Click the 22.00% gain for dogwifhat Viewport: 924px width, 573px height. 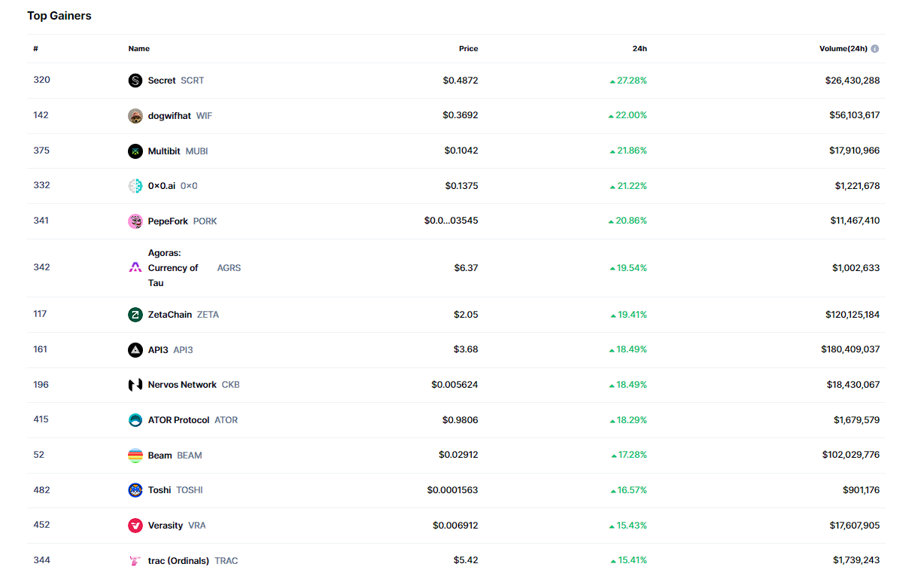[628, 115]
